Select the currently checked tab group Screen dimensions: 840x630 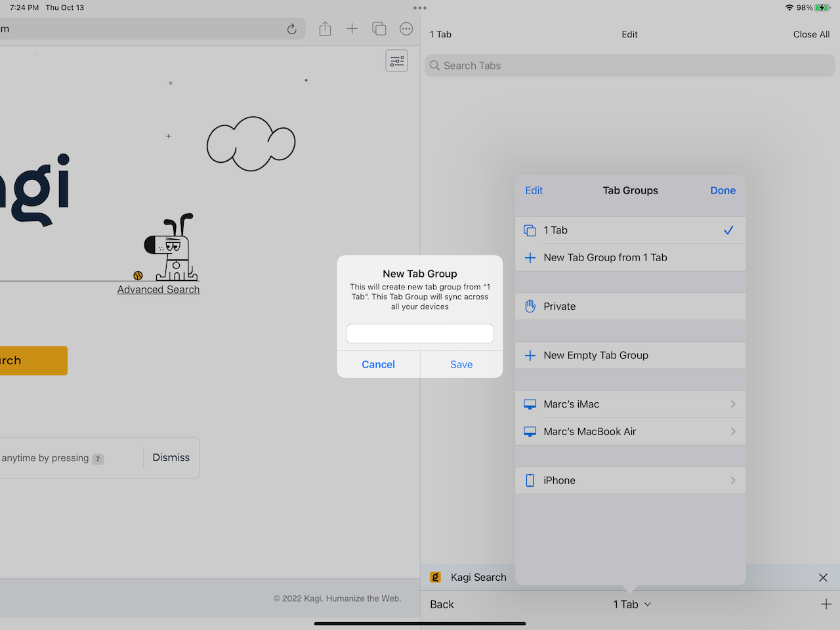tap(630, 230)
